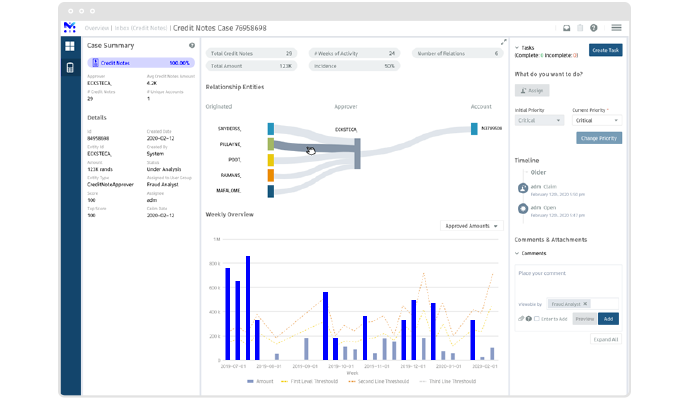Select the MAFALOME originator node
The height and width of the screenshot is (400, 690).
pos(271,191)
